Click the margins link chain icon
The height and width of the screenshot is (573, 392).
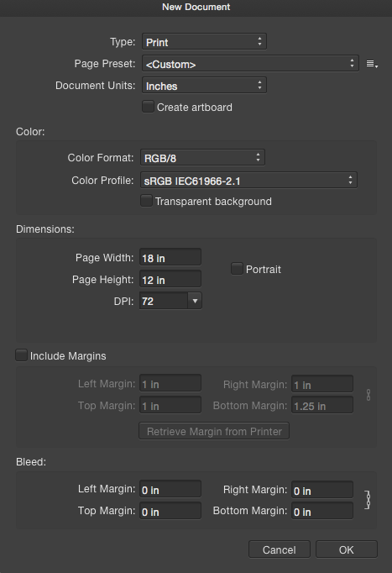coord(368,395)
